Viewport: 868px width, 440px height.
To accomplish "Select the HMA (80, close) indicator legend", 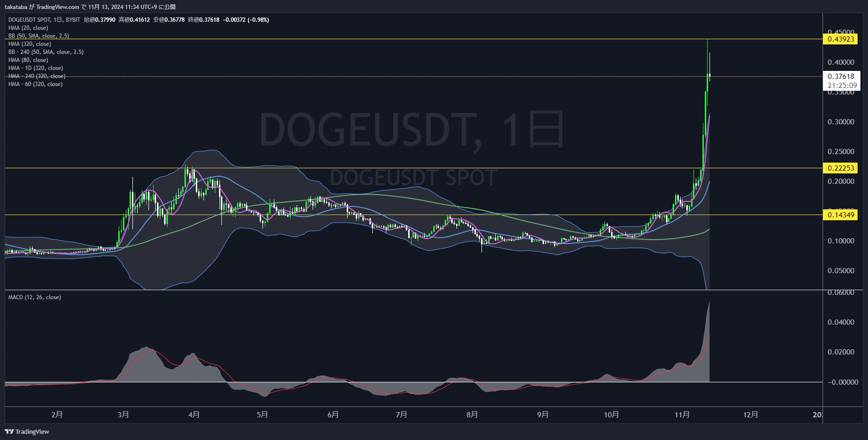I will click(x=28, y=60).
